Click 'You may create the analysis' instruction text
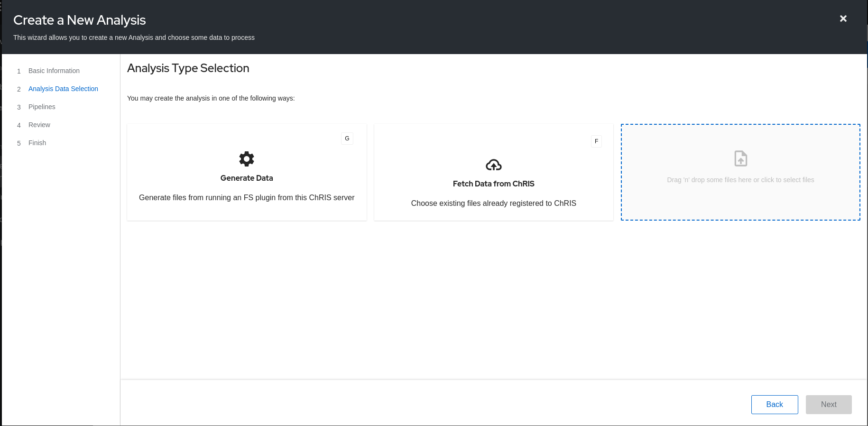868x426 pixels. click(x=211, y=98)
